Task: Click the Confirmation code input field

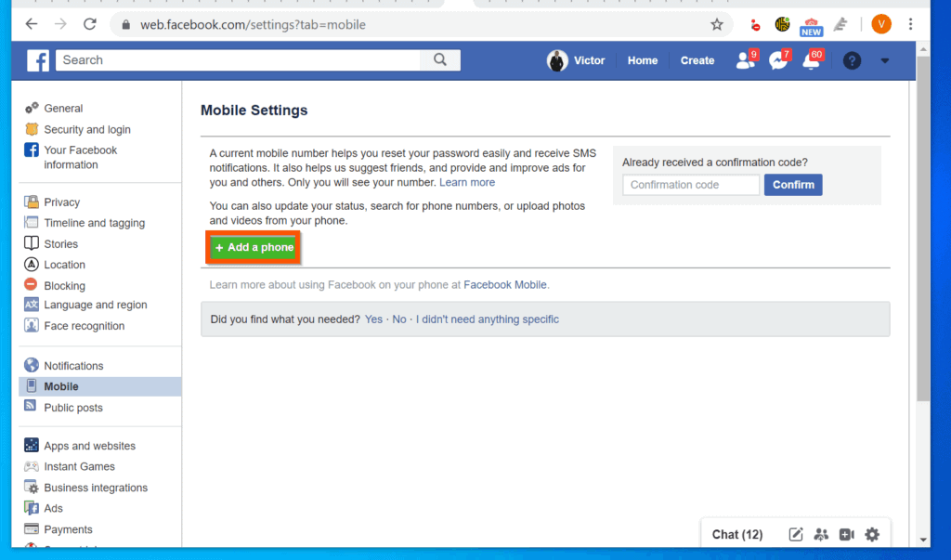Action: [x=690, y=185]
